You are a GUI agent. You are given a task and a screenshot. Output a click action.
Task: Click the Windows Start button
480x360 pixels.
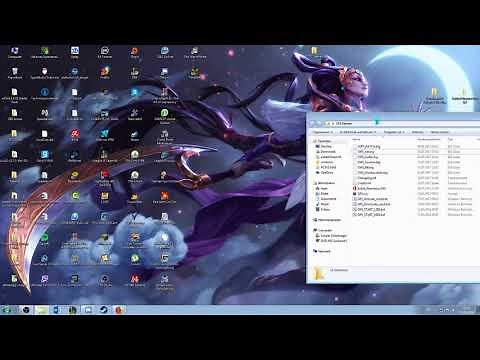[7, 310]
